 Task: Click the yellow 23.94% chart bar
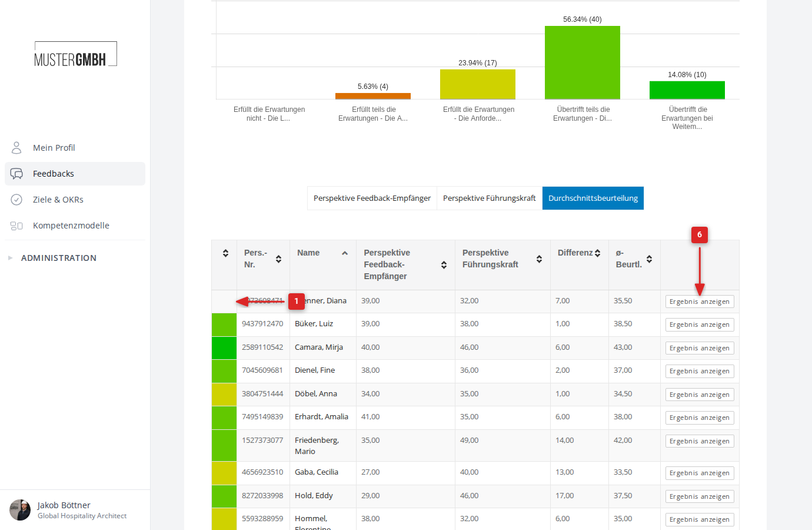click(x=478, y=84)
